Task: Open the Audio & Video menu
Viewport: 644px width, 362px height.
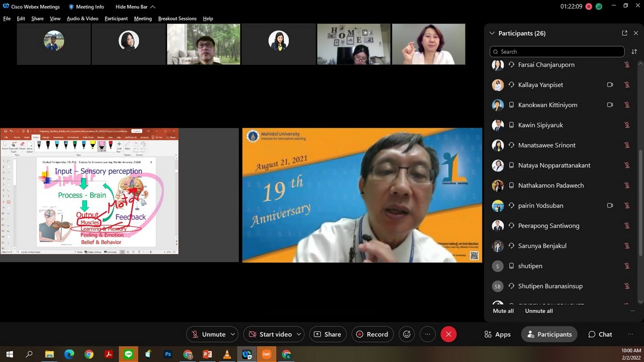Action: coord(82,18)
